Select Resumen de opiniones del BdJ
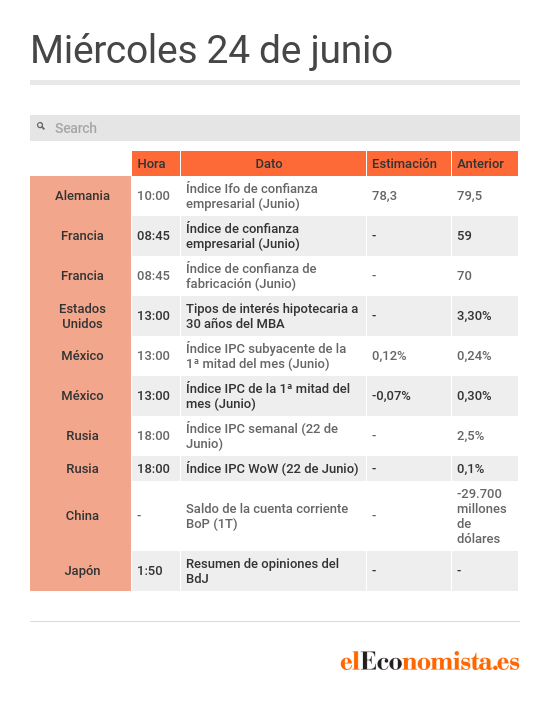The height and width of the screenshot is (703, 550). (x=262, y=571)
